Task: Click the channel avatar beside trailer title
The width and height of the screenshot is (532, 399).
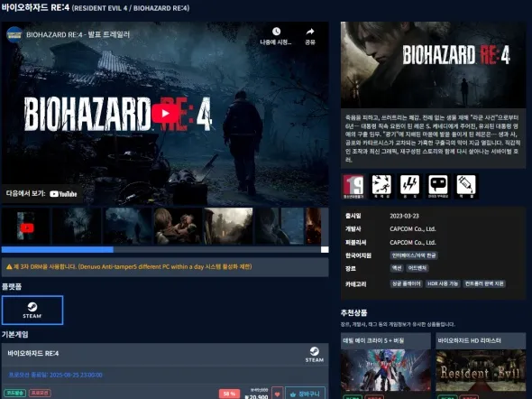Action: (x=14, y=34)
